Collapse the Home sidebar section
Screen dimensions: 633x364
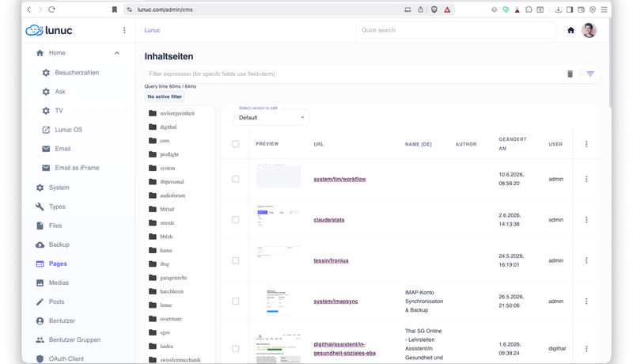(x=116, y=53)
